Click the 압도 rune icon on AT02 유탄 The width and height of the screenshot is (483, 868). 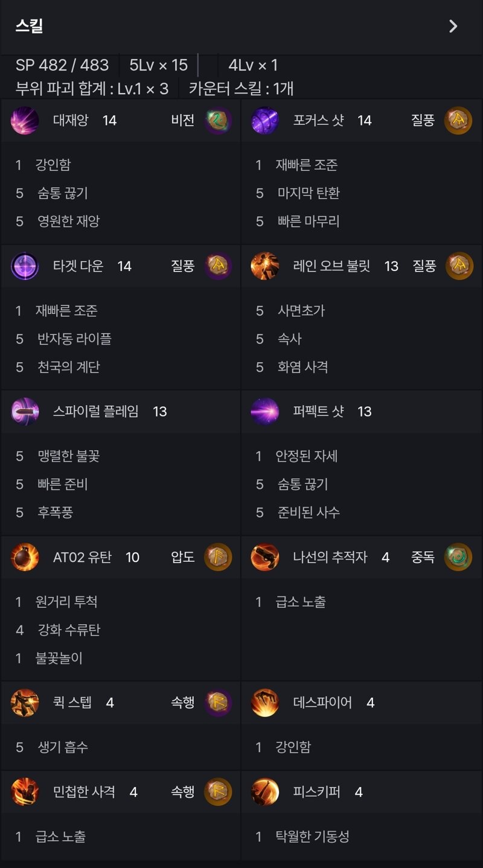coord(218,557)
